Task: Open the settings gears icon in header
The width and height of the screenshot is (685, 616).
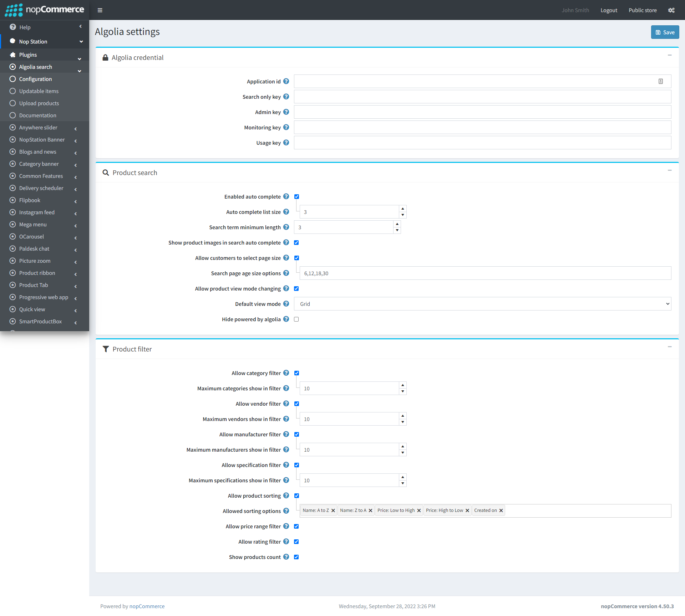Action: [671, 10]
